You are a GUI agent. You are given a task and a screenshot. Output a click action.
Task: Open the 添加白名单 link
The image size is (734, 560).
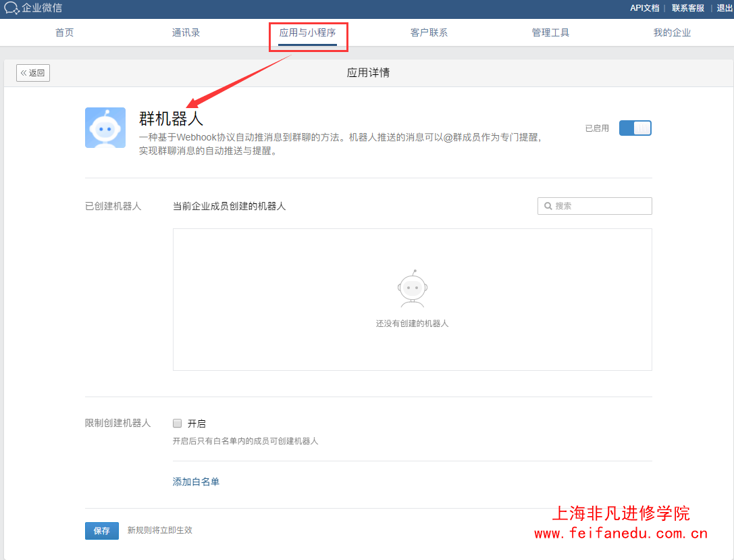(x=196, y=482)
